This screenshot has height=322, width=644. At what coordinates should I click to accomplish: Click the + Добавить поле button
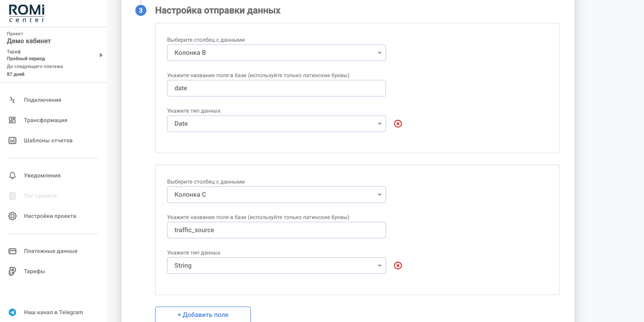pos(203,315)
